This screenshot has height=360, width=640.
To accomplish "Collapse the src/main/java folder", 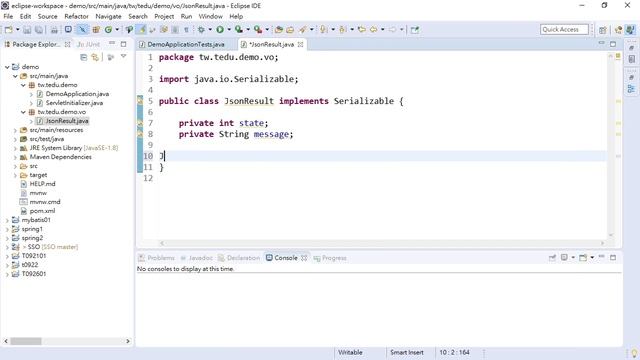I will [x=15, y=76].
